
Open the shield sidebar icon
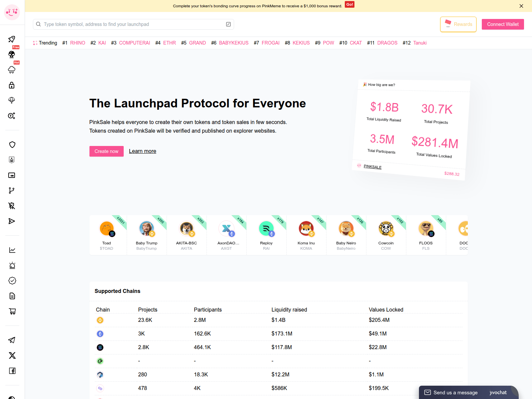(12, 145)
